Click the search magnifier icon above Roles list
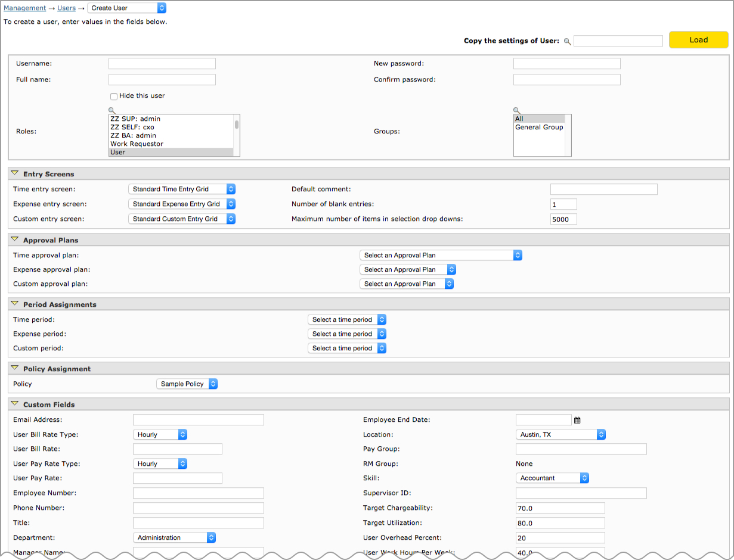Viewport: 734px width, 560px height. coord(112,111)
